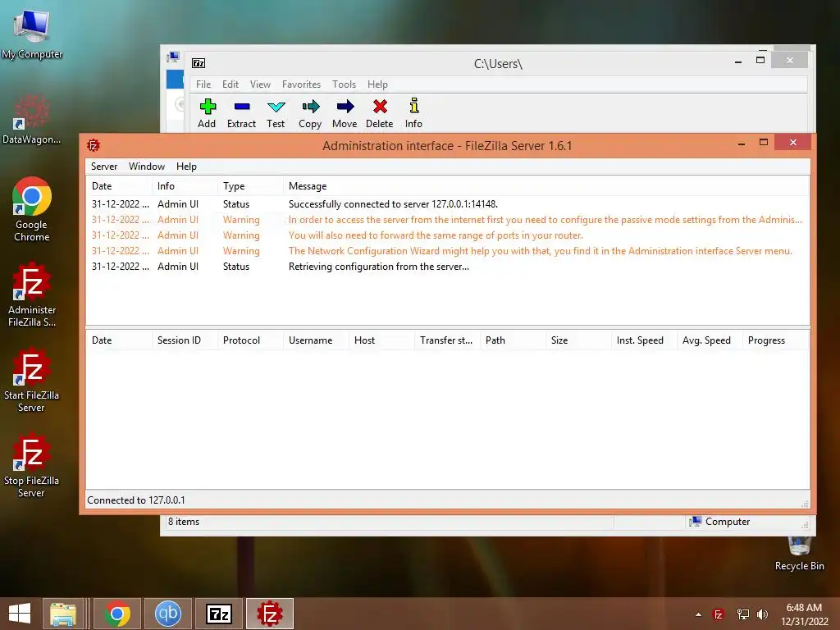This screenshot has height=630, width=840.
Task: Open the Server menu in FileZilla
Action: pyautogui.click(x=104, y=167)
